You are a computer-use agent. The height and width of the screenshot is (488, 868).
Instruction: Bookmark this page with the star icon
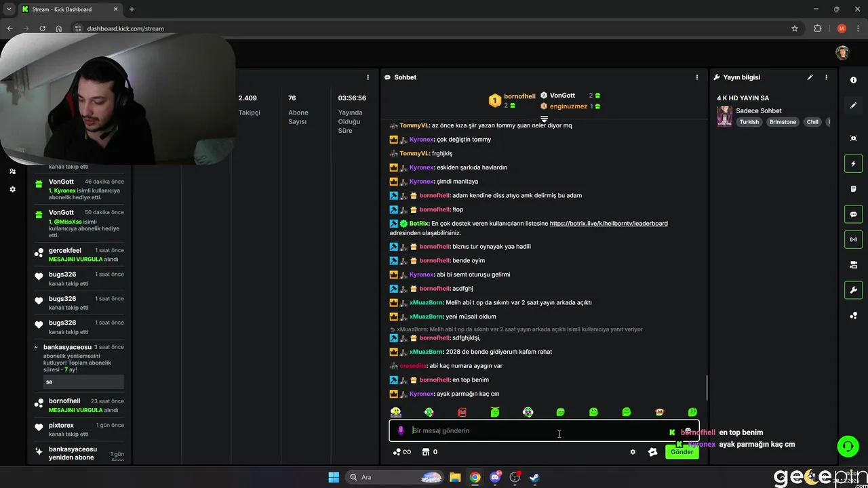coord(795,28)
